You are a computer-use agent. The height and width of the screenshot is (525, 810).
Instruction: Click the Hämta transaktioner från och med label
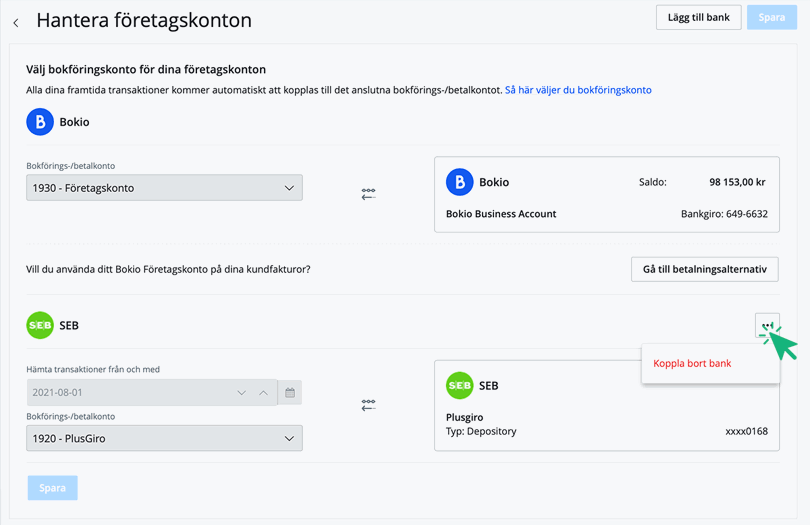click(x=93, y=369)
